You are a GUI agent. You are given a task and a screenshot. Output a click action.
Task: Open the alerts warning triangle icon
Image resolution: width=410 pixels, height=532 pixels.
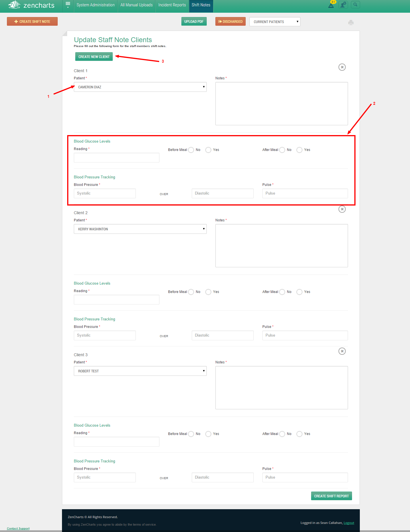[x=331, y=5]
